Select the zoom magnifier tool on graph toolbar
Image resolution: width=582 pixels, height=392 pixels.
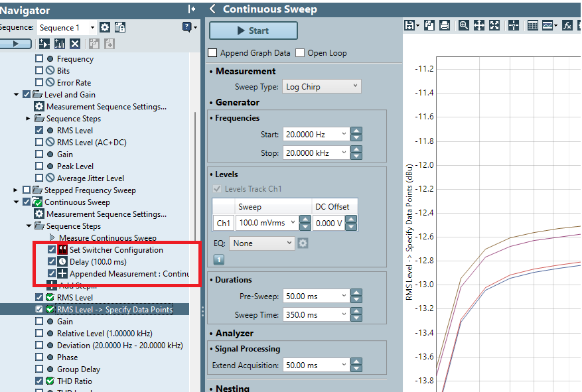click(x=464, y=25)
